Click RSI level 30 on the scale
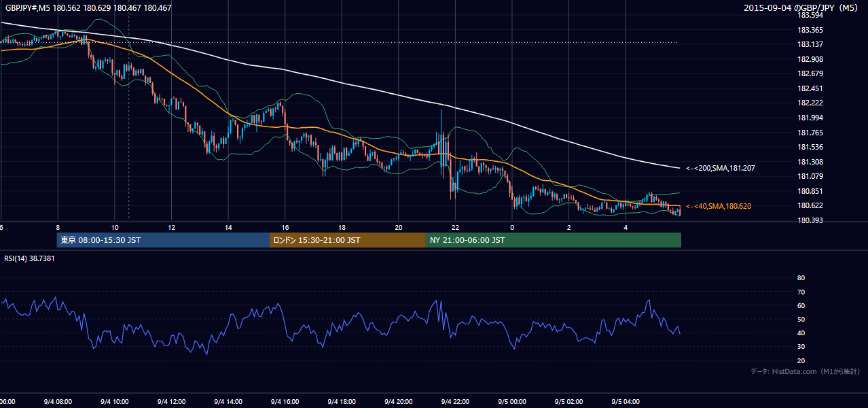The image size is (868, 408). coord(801,347)
